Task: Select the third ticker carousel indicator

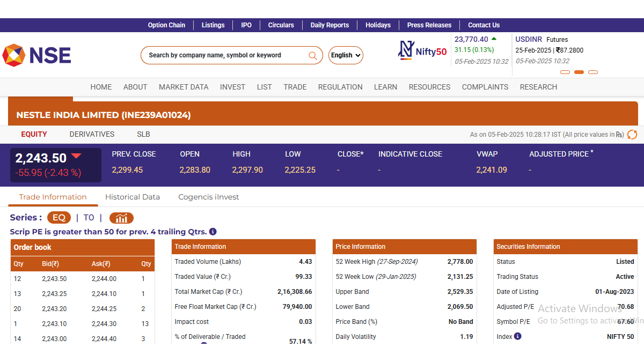Action: pyautogui.click(x=593, y=72)
